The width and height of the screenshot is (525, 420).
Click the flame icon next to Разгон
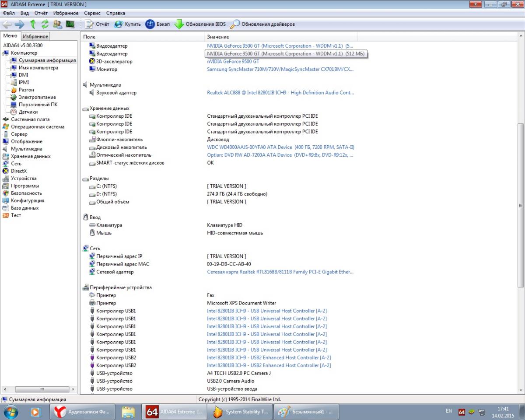coord(14,90)
